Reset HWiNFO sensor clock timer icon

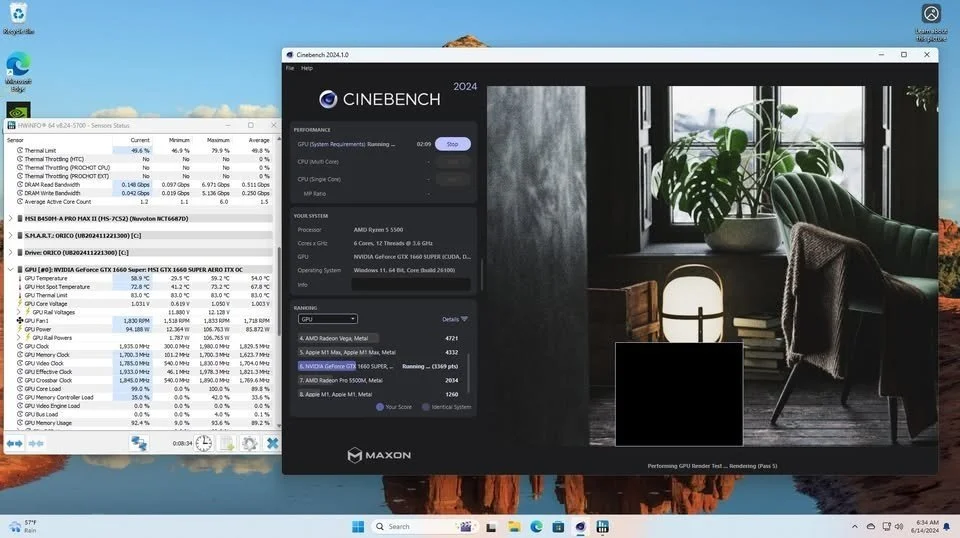(x=203, y=443)
